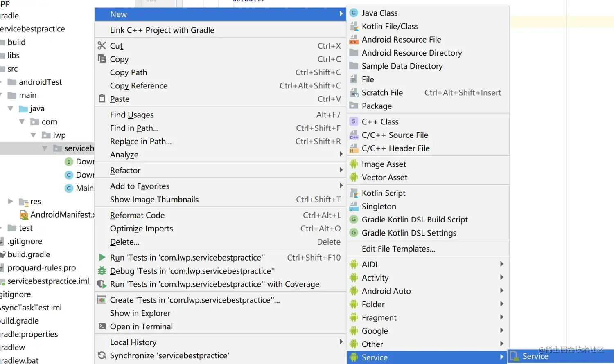614x364 pixels.
Task: Click the C/C++ Source File icon
Action: (354, 135)
